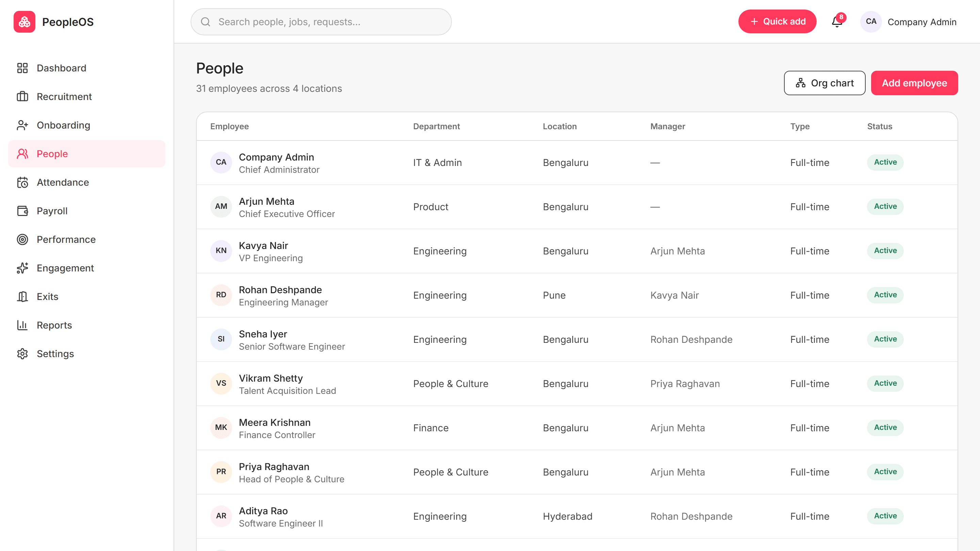
Task: Click the Employee column header
Action: point(229,126)
